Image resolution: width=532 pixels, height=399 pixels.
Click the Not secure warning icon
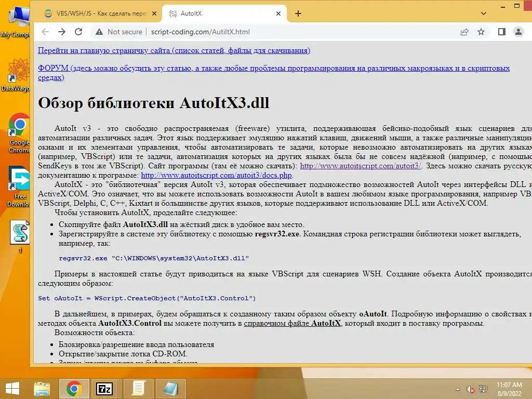click(x=99, y=32)
